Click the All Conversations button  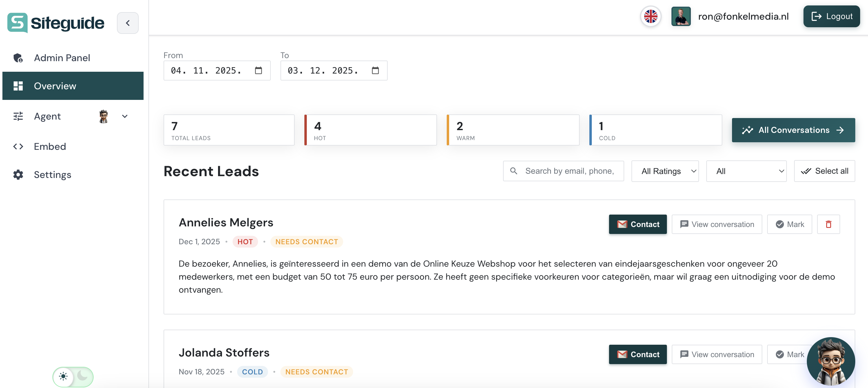793,130
